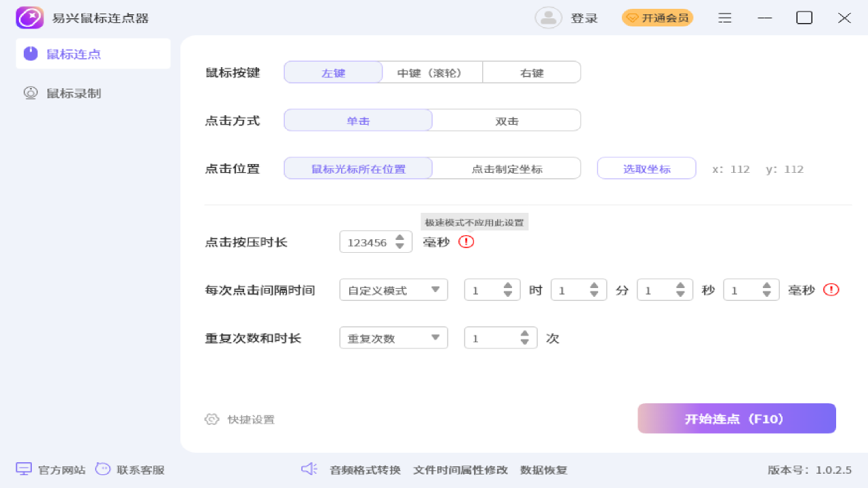Screen dimensions: 868x488
Task: Click the 选取坐标 button
Action: pos(646,169)
